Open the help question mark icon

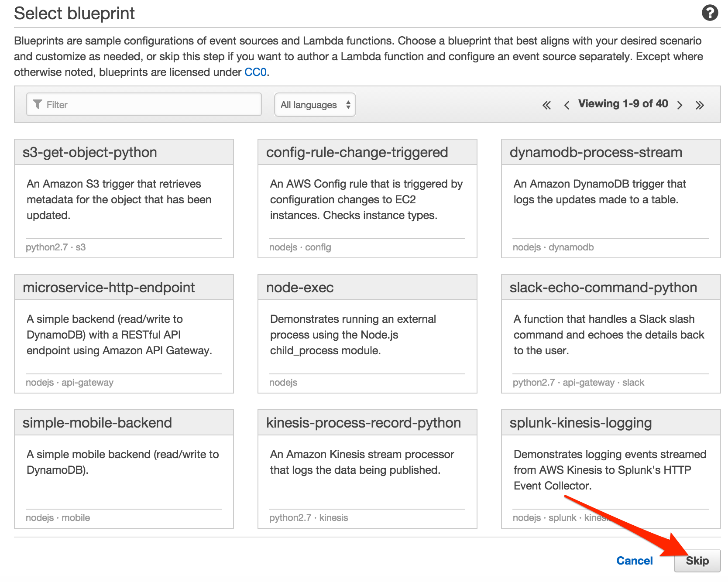click(711, 13)
